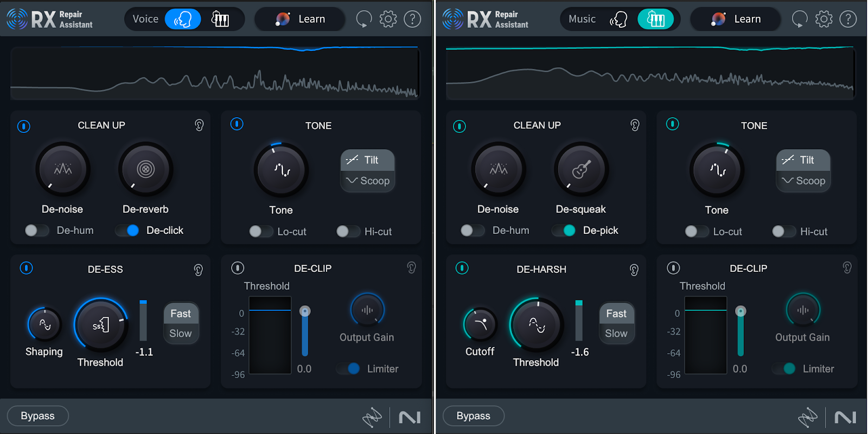Click Output Gain knob in Voice window
Image resolution: width=868 pixels, height=434 pixels.
[367, 310]
